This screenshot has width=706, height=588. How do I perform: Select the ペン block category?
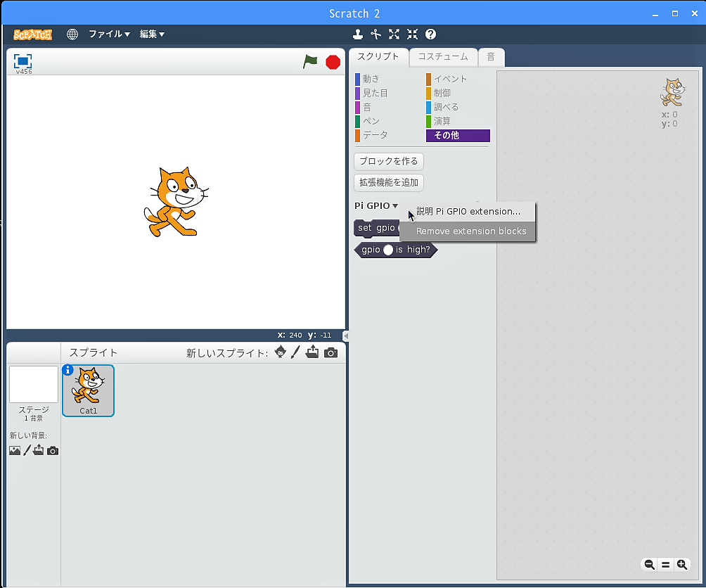[371, 121]
